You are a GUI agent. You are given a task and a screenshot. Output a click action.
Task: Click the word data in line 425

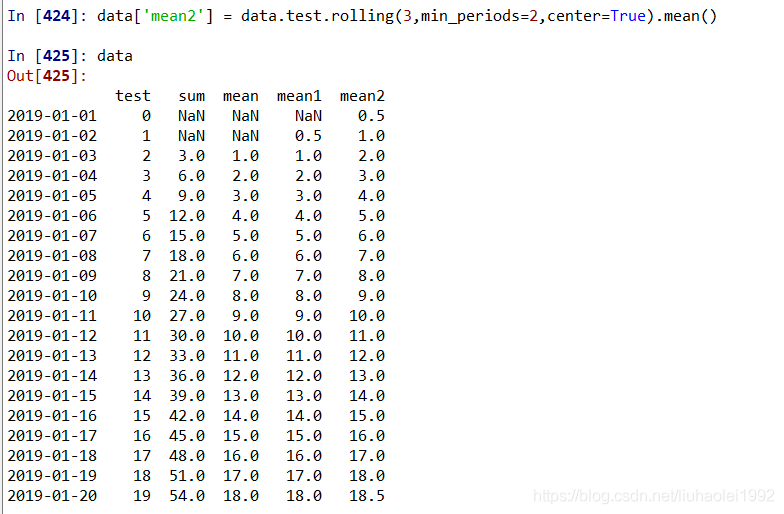(x=114, y=56)
